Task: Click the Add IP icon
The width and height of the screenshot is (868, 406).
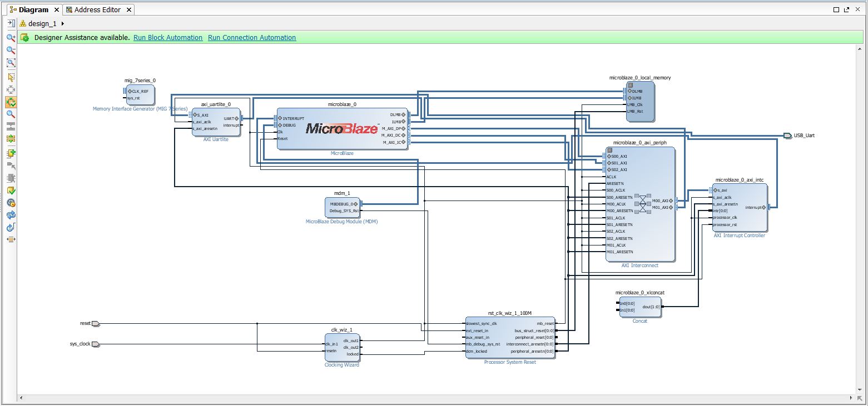Action: coord(11,154)
